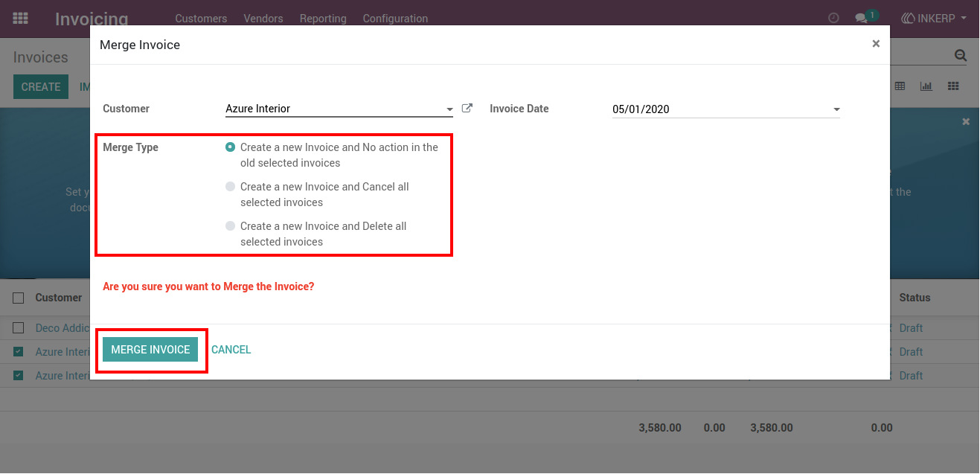This screenshot has height=474, width=980.
Task: Open the apps grid menu icon
Action: click(21, 18)
